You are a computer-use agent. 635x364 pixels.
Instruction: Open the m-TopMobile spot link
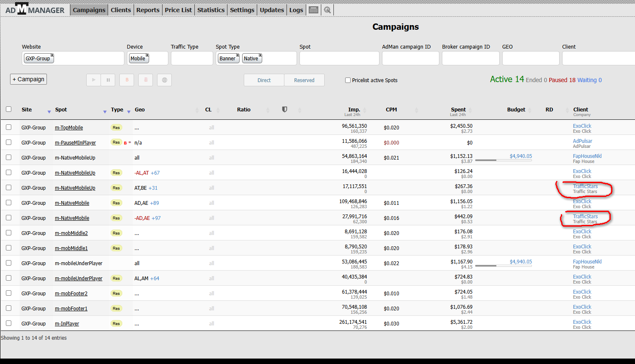point(69,128)
